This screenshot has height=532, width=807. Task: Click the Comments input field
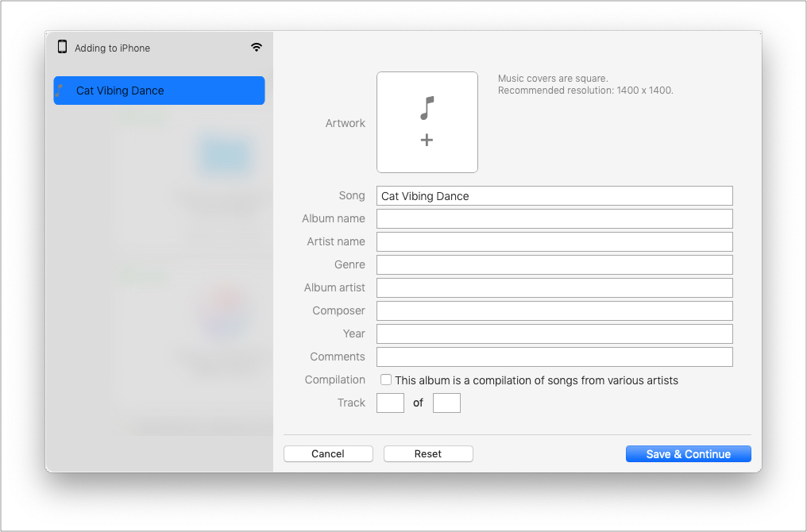tap(554, 357)
